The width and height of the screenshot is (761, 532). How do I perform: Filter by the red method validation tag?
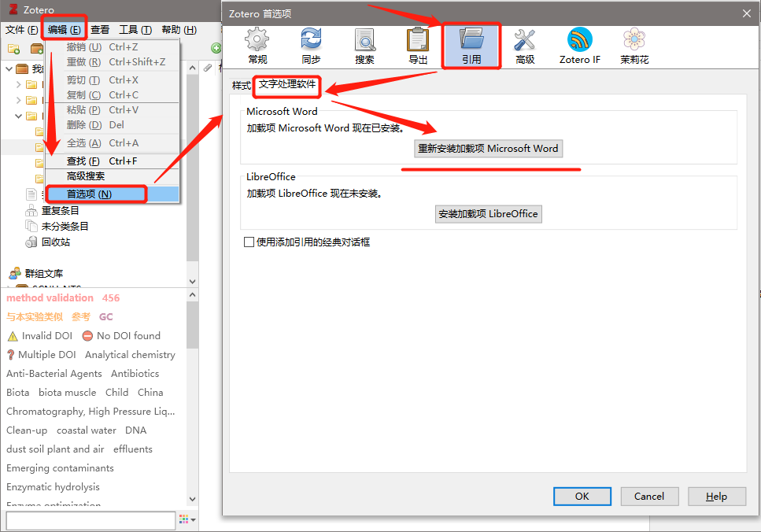50,298
